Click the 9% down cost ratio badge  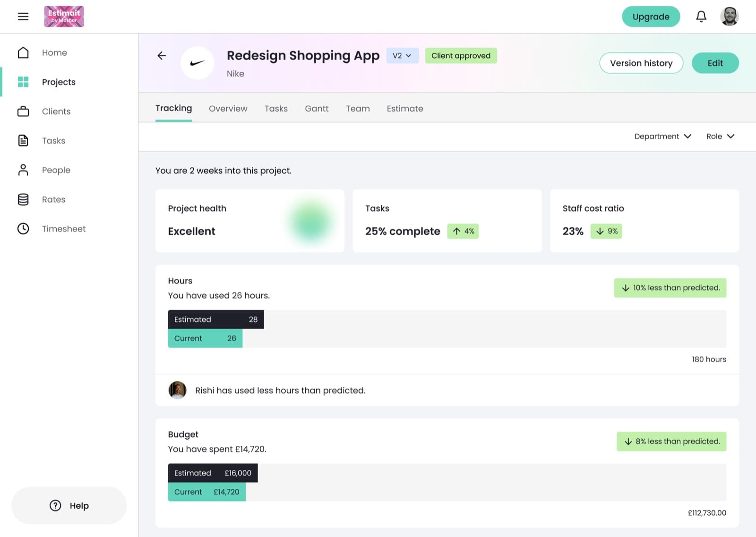pyautogui.click(x=606, y=231)
